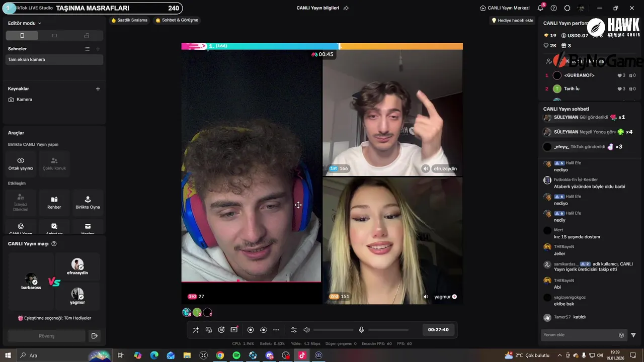Open the clip highlights icon with red dot
The image size is (644, 362).
(234, 330)
